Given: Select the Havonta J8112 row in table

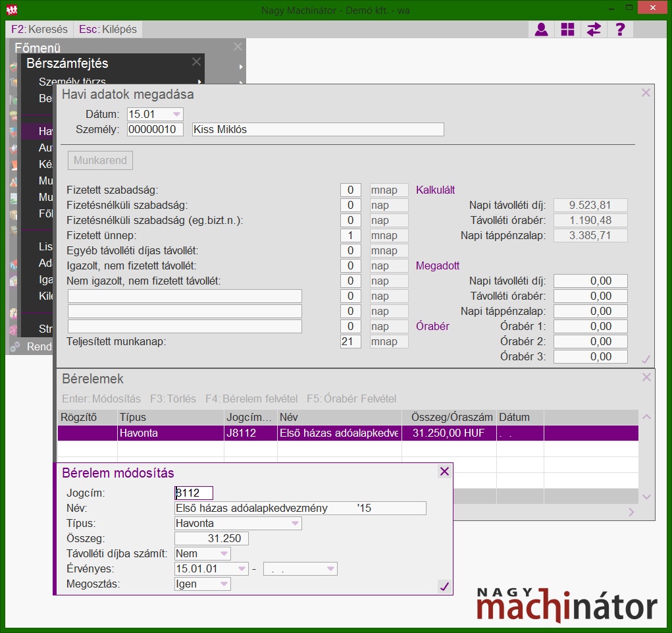Looking at the screenshot, I should (x=329, y=433).
